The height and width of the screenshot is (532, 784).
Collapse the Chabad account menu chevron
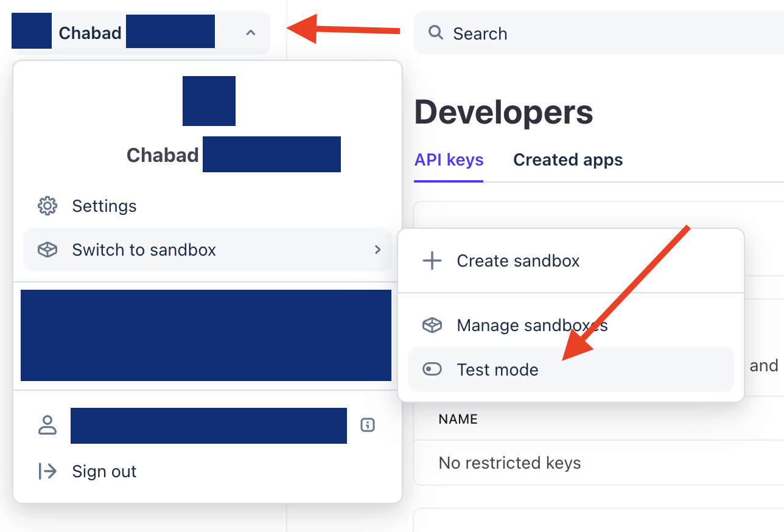pos(251,33)
